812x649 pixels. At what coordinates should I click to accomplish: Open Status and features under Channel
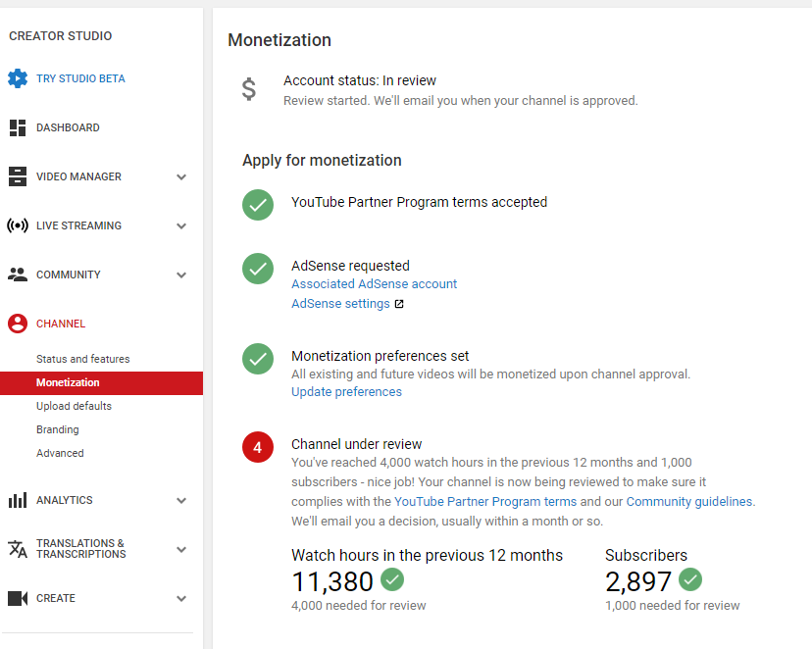pos(82,359)
